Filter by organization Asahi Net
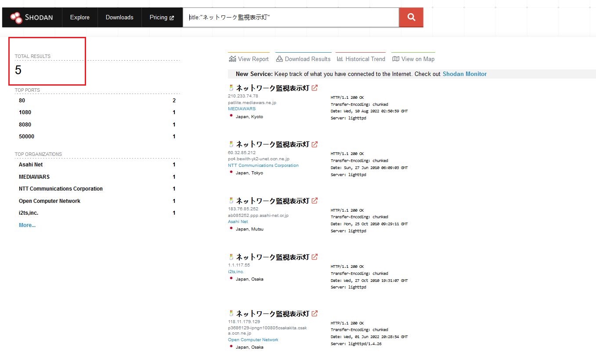 click(31, 165)
